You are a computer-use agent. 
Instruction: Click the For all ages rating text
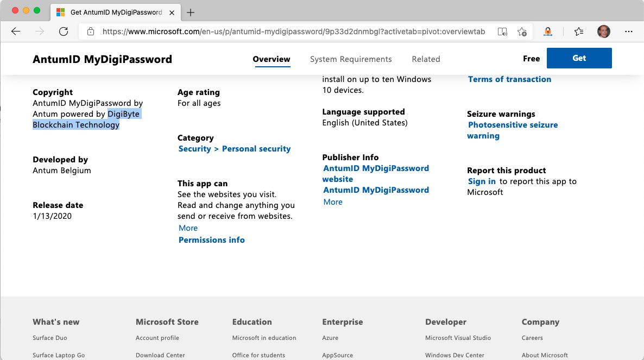click(199, 103)
